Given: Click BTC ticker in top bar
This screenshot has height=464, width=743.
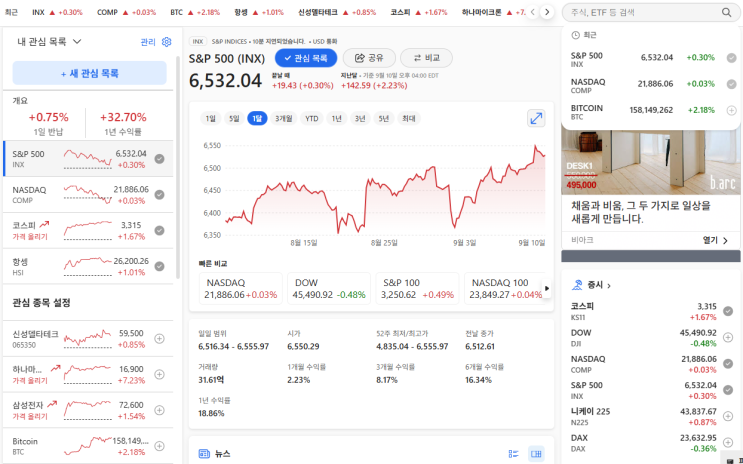Looking at the screenshot, I should point(195,12).
